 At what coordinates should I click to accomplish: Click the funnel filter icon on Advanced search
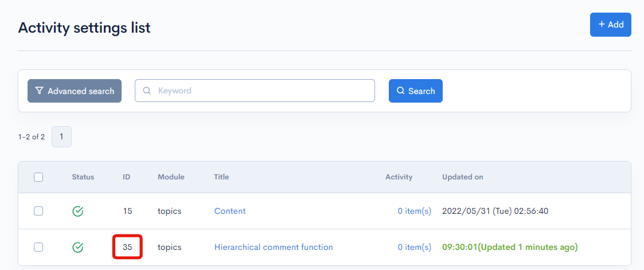[40, 91]
